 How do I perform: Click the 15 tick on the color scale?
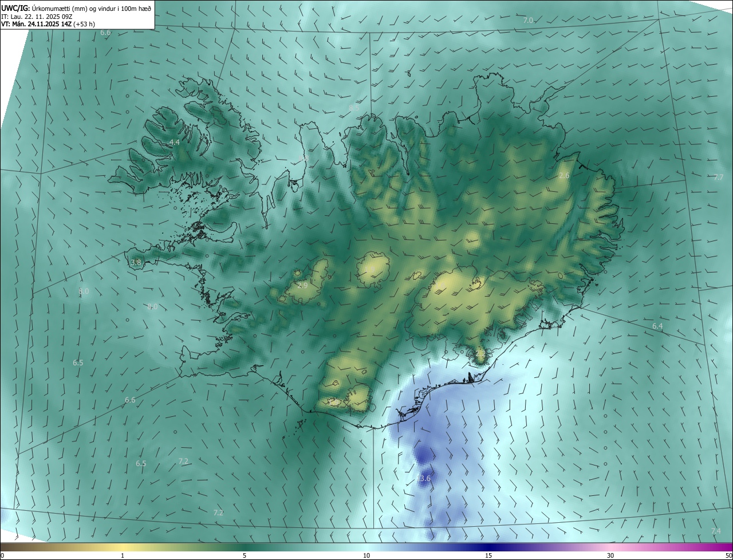488,556
